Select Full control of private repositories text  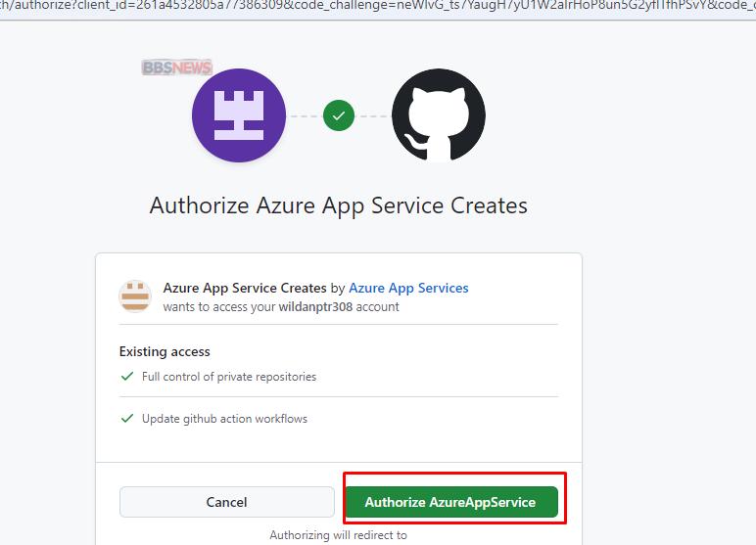point(229,377)
